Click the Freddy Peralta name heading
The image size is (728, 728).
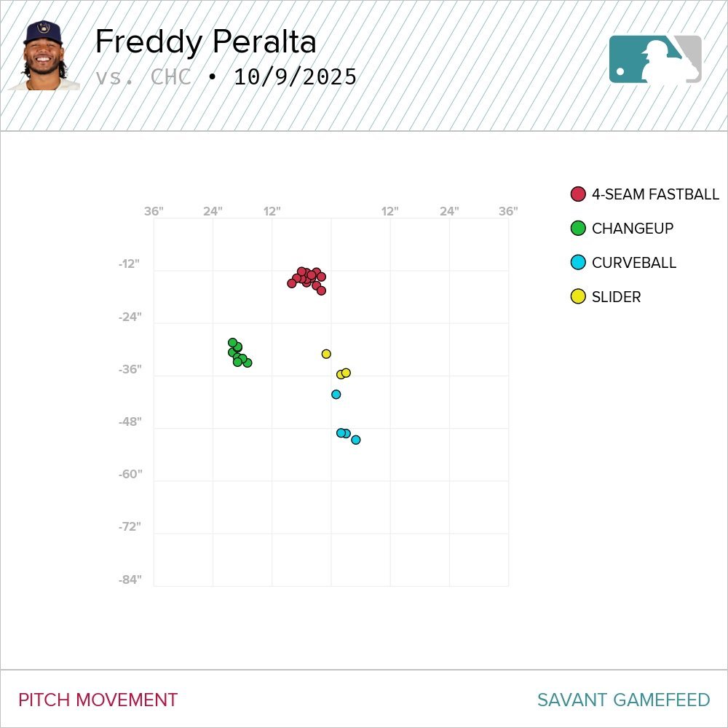205,42
